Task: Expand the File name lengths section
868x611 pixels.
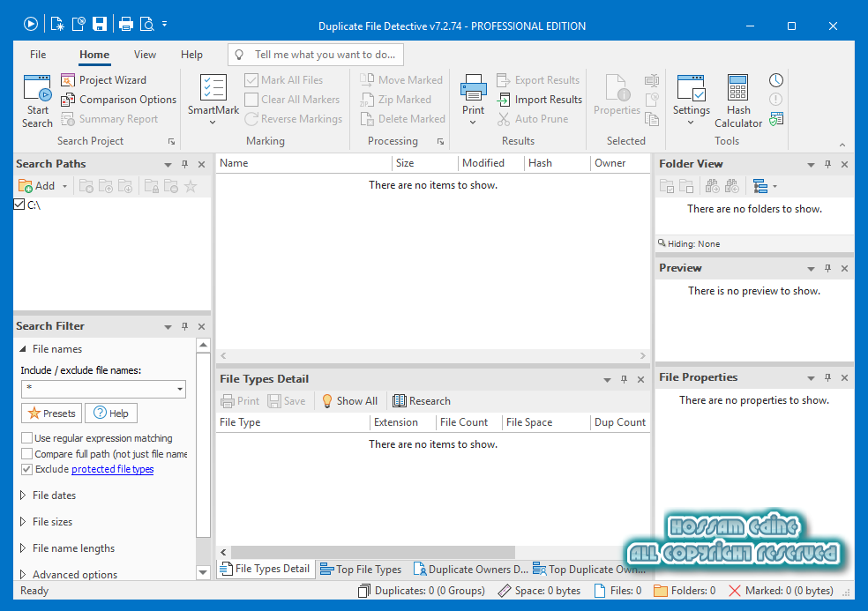Action: [23, 548]
